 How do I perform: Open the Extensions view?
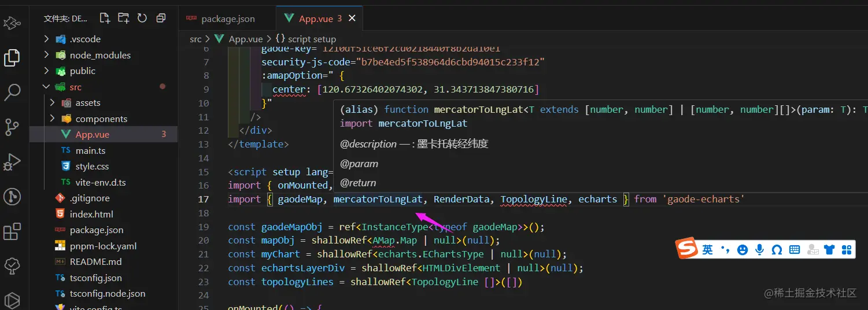12,232
